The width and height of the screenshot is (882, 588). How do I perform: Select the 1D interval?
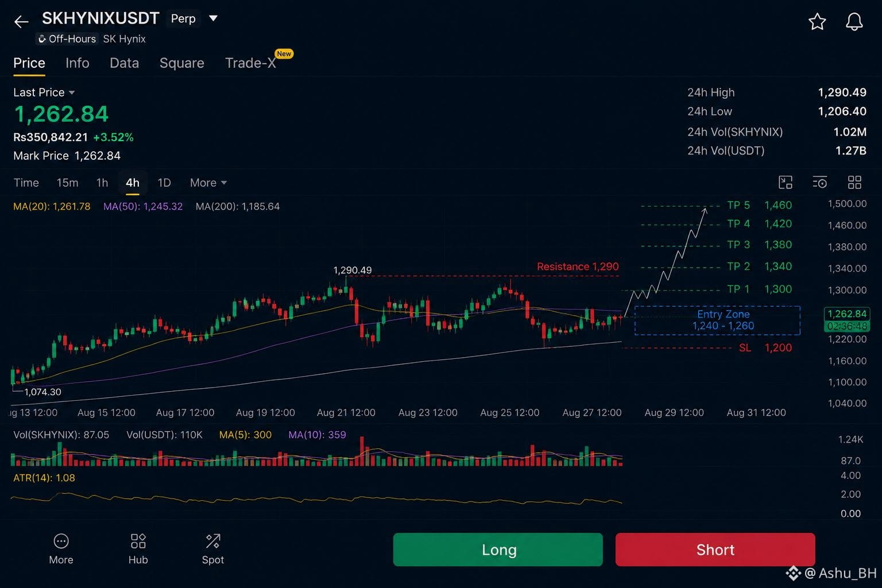click(164, 183)
